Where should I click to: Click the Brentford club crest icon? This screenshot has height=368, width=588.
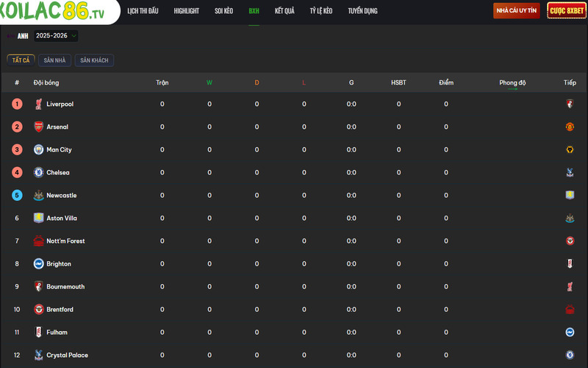click(39, 309)
